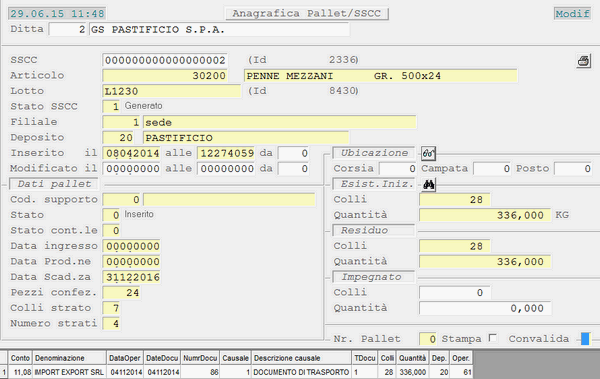This screenshot has height=379, width=600.
Task: Click the Impegnato Colli field
Action: (x=455, y=292)
